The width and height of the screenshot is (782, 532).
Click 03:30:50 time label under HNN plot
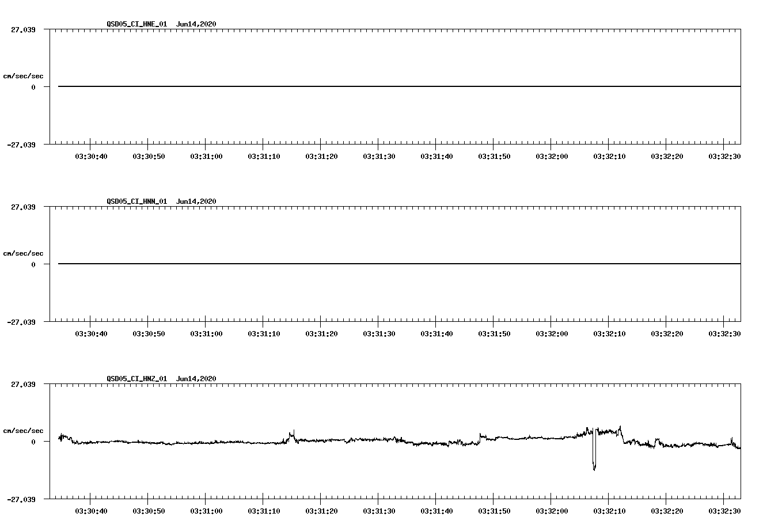click(x=149, y=333)
